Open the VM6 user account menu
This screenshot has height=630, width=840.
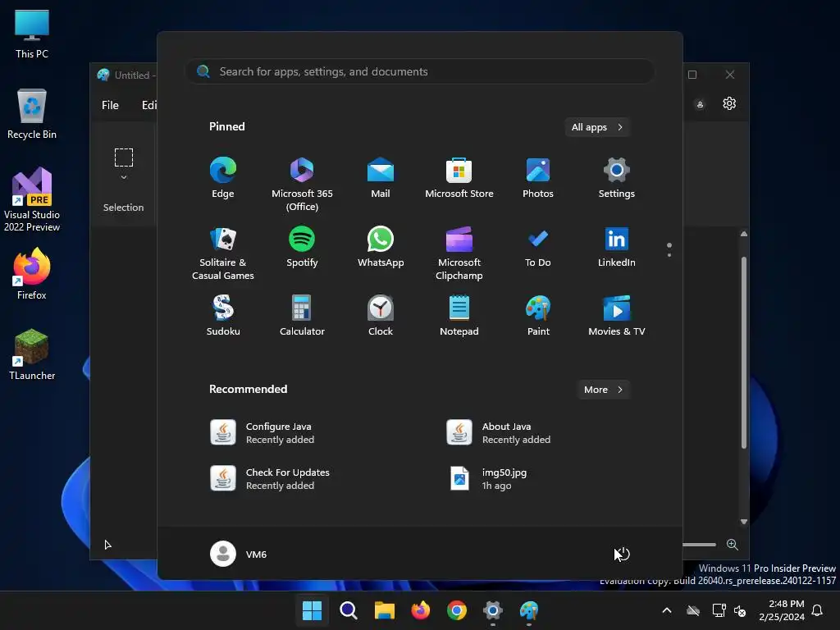click(239, 554)
